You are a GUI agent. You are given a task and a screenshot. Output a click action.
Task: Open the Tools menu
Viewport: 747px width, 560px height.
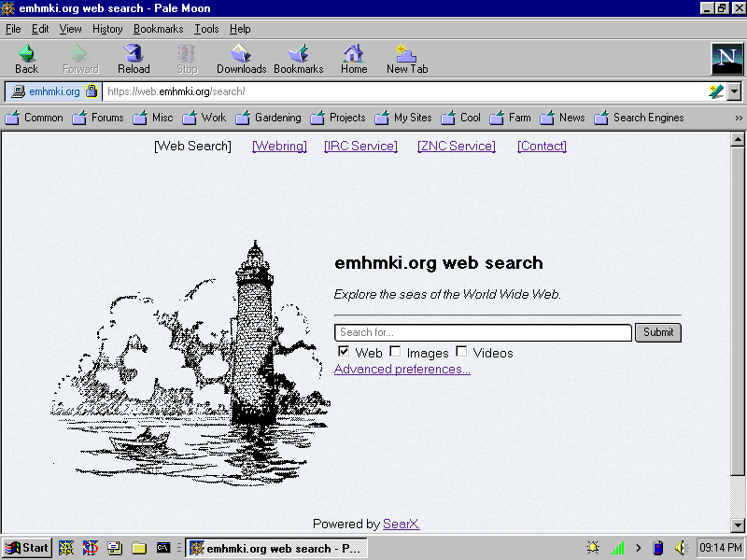click(206, 29)
